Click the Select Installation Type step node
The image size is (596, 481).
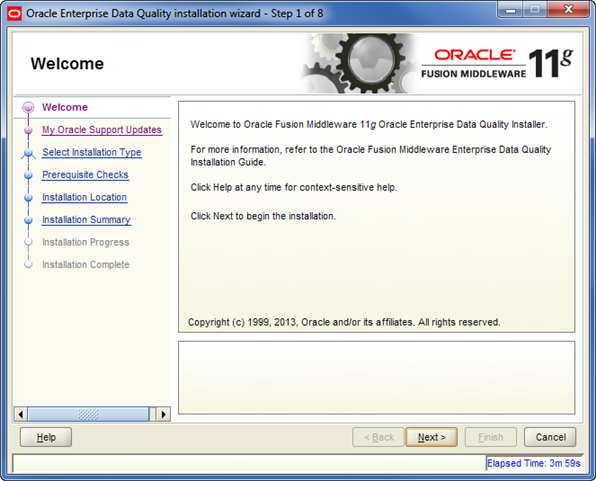coord(28,153)
